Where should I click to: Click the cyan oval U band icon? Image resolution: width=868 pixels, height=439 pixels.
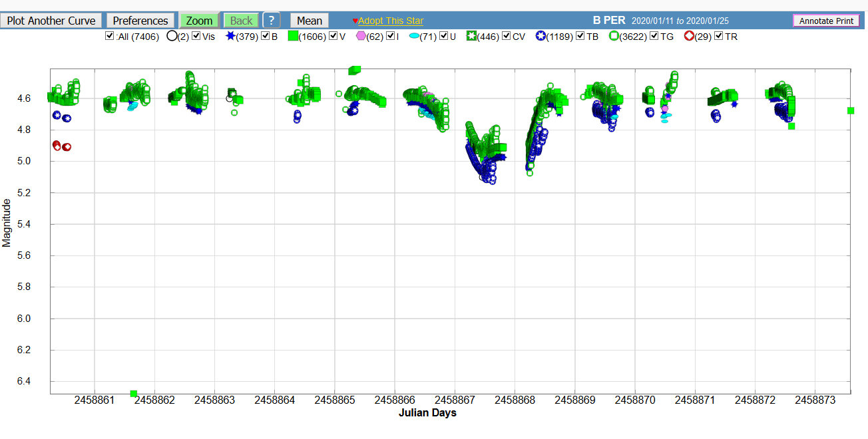414,37
